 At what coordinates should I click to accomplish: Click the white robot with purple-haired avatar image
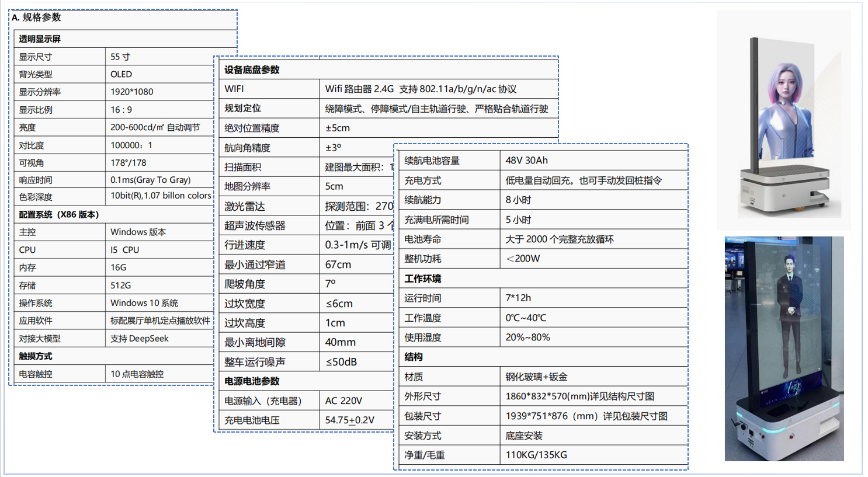click(x=783, y=120)
